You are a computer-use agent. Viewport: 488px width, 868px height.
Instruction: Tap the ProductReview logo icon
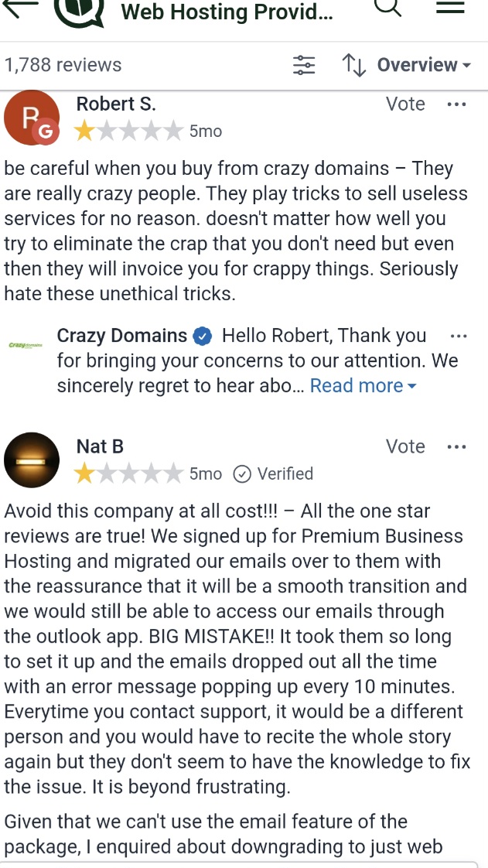80,11
